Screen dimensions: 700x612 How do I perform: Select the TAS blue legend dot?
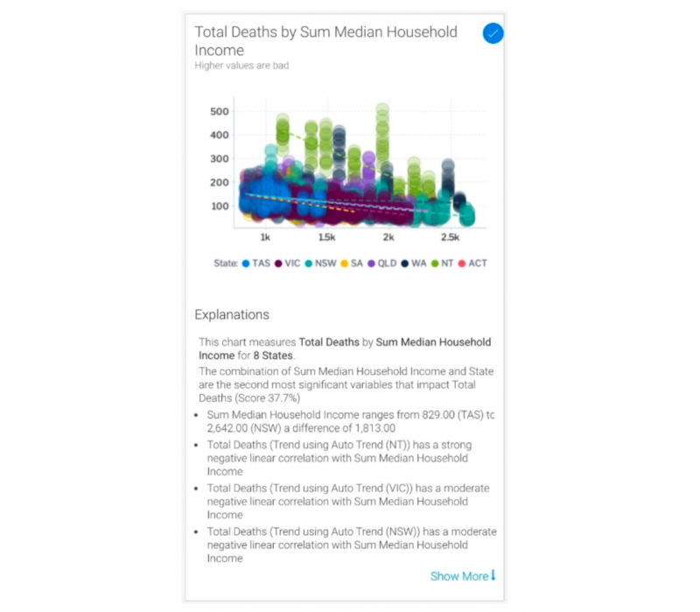click(246, 264)
